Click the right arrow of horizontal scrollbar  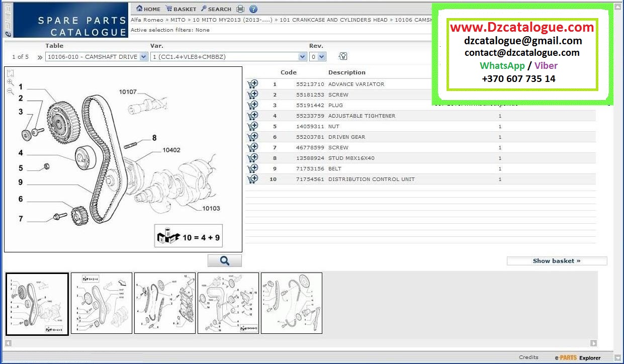click(594, 343)
